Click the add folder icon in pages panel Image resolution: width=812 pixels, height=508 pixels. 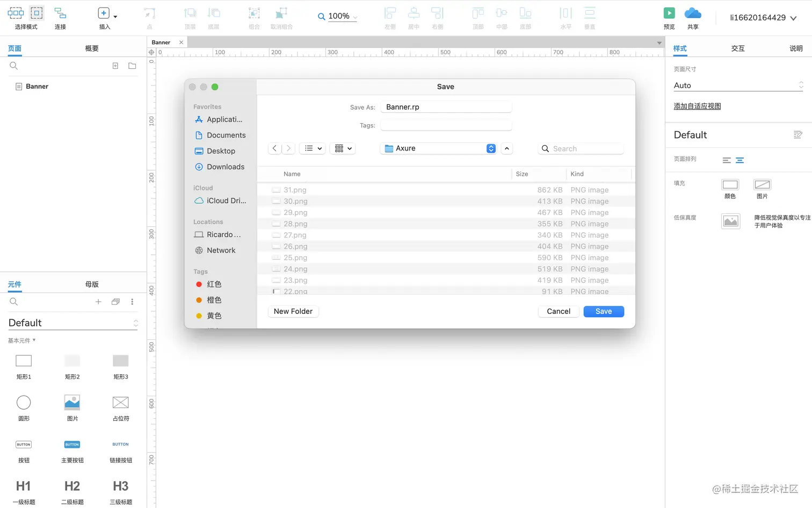click(x=132, y=66)
